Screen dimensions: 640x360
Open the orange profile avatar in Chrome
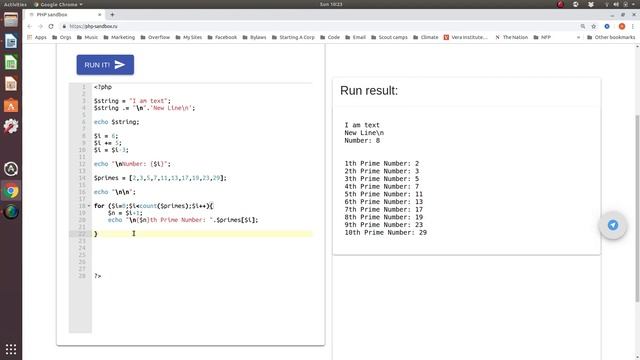622,26
